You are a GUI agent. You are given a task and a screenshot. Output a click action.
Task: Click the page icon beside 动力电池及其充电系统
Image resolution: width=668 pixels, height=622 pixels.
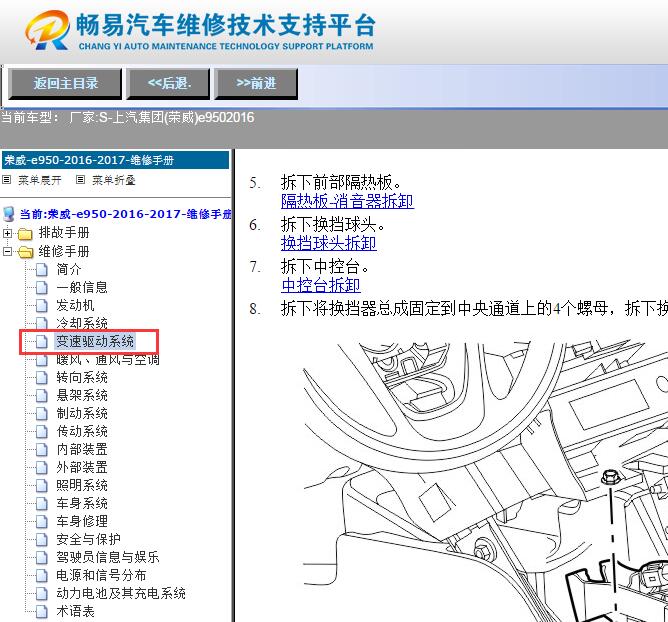[41, 593]
